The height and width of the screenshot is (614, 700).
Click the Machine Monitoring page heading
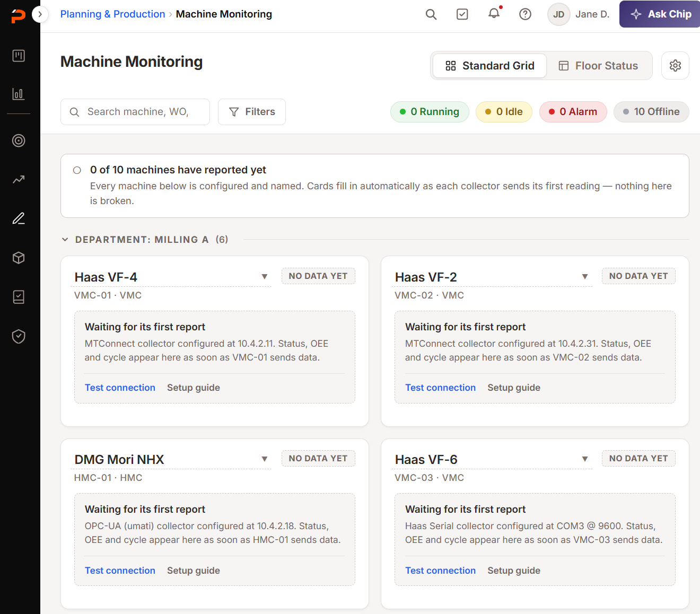[x=132, y=62]
